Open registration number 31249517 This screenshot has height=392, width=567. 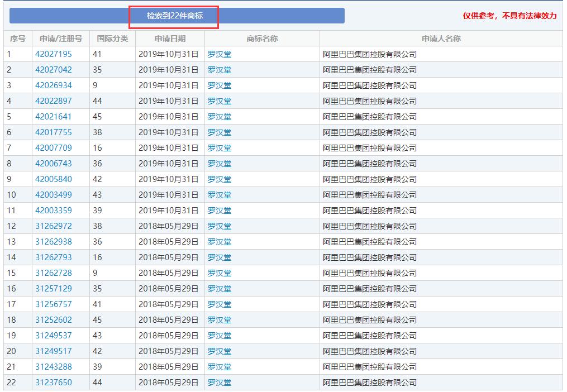coord(54,351)
